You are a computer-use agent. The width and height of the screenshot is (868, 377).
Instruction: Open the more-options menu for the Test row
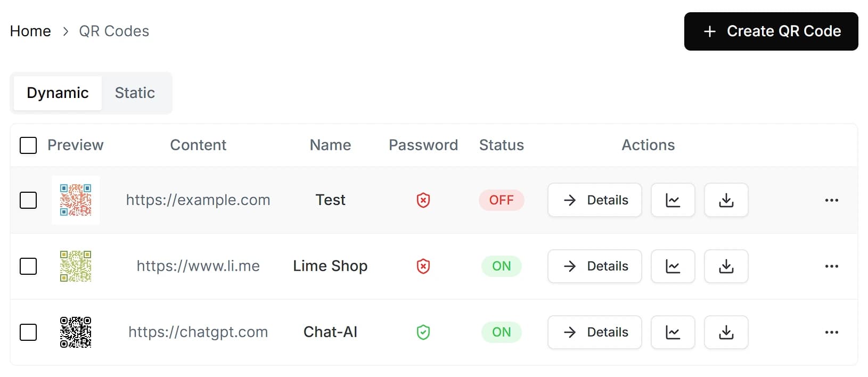[x=831, y=200]
